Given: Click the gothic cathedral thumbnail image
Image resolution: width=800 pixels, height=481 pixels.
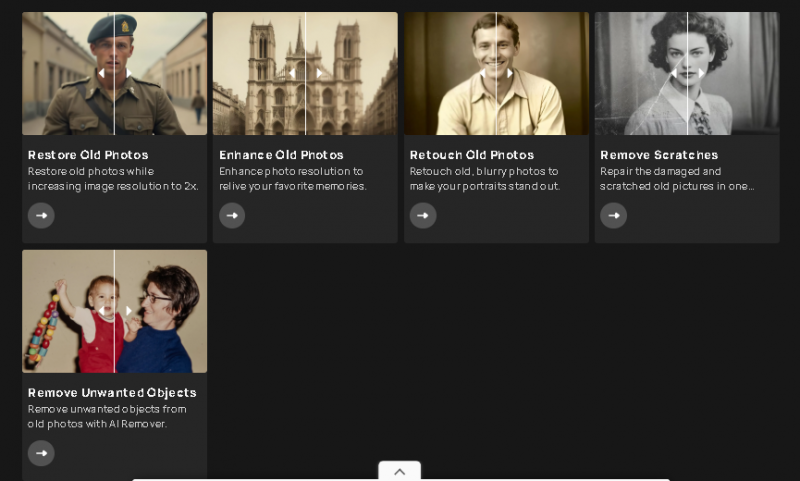Looking at the screenshot, I should (x=260, y=80).
